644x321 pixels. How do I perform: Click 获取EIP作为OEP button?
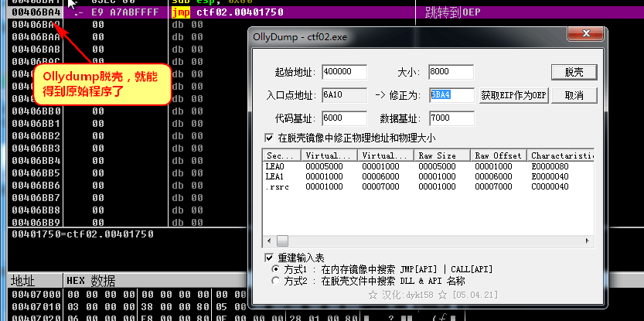tap(514, 95)
